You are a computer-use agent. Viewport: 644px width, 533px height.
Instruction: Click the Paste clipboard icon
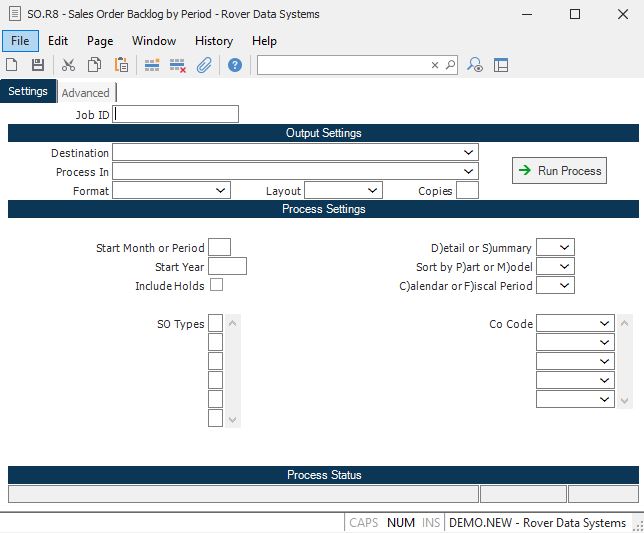(121, 65)
